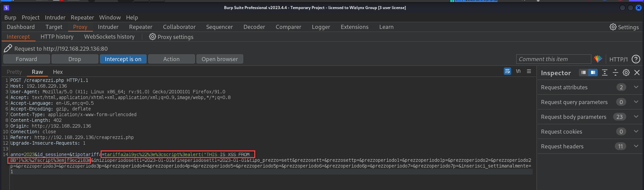644x190 pixels.
Task: Switch to Extensions tab
Action: (355, 27)
